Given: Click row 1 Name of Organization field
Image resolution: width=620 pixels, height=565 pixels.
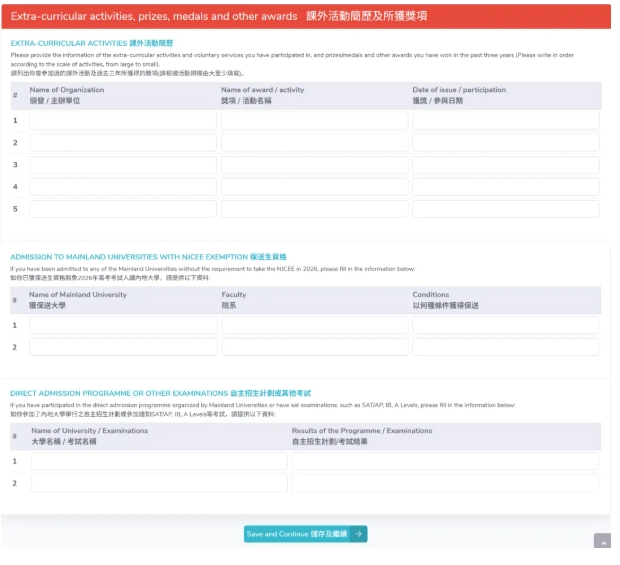Looking at the screenshot, I should click(123, 120).
